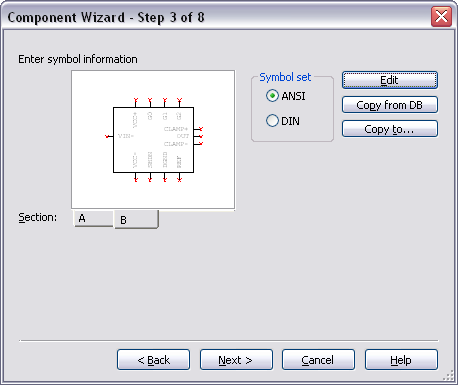Click the G2 pin marker on top
The image size is (458, 385).
click(179, 100)
